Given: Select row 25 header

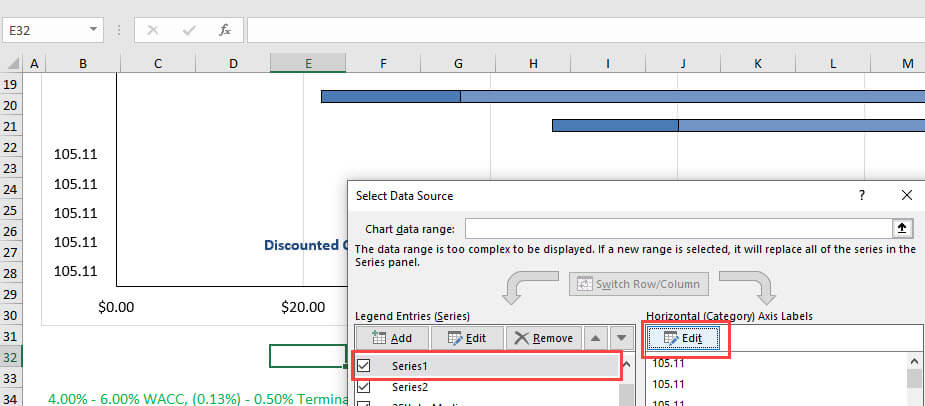Looking at the screenshot, I should click(x=11, y=212).
